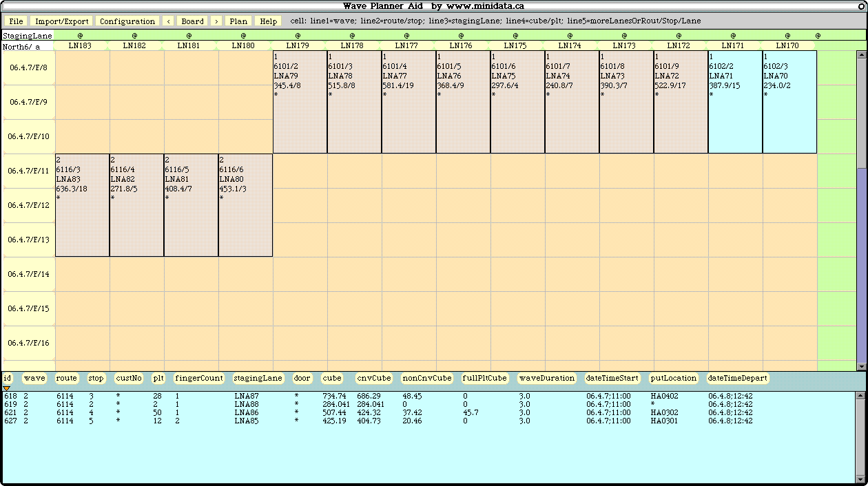The image size is (868, 486).
Task: Click the nonCnvCube column header
Action: (427, 378)
